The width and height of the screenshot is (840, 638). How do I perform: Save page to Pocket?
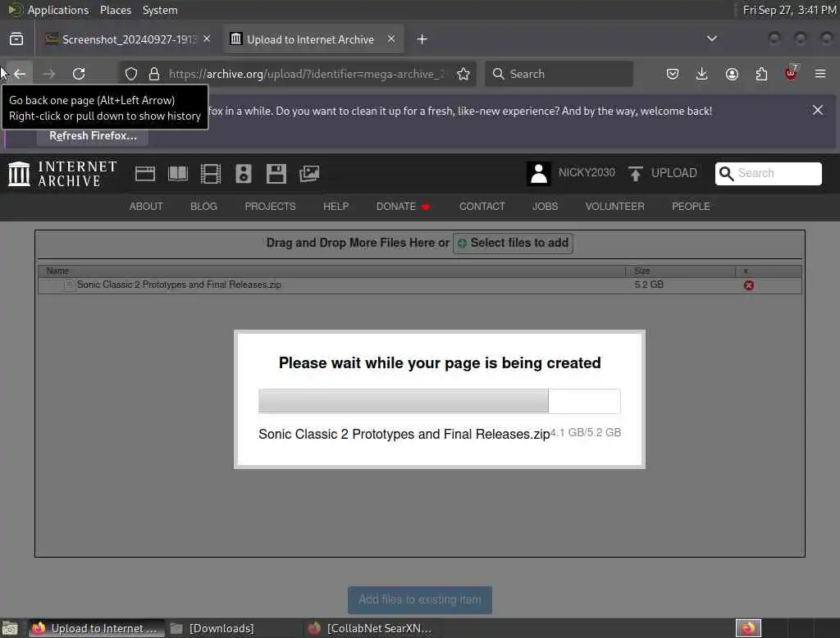tap(673, 74)
